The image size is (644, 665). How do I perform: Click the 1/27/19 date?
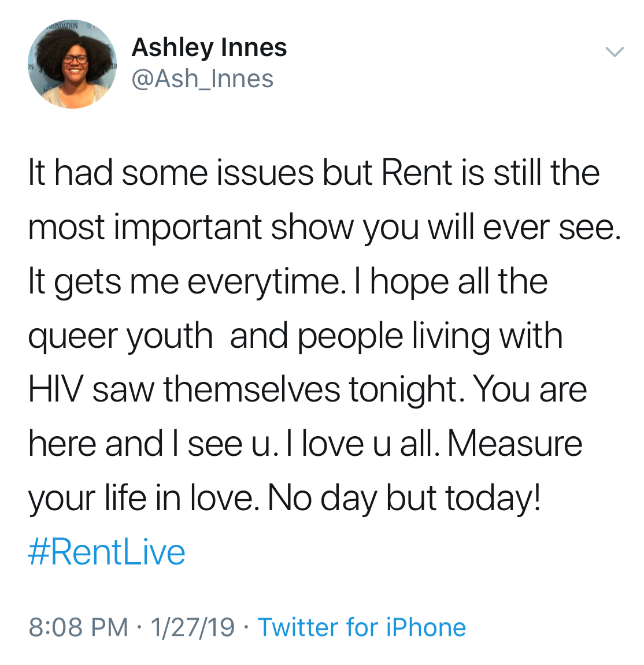coord(193,627)
